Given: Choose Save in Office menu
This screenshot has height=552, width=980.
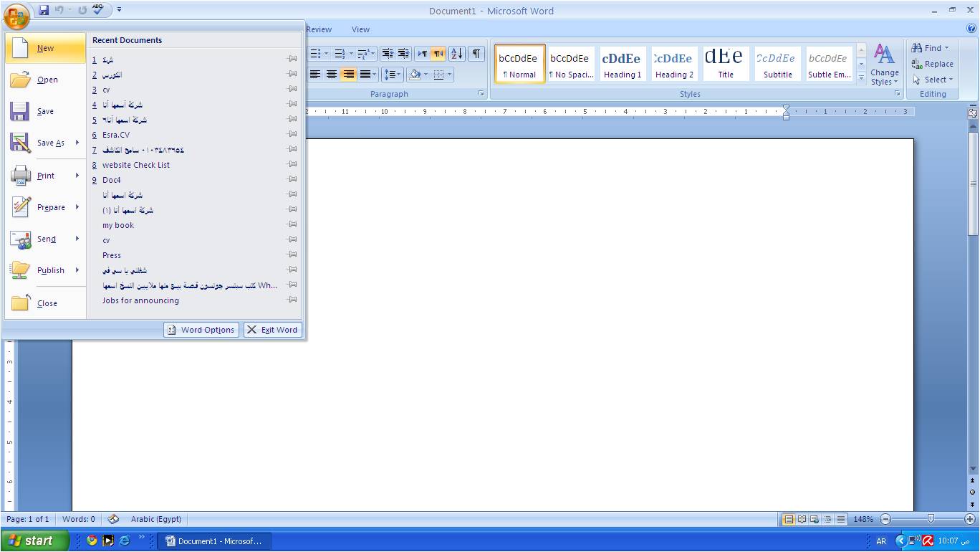Looking at the screenshot, I should pyautogui.click(x=46, y=111).
